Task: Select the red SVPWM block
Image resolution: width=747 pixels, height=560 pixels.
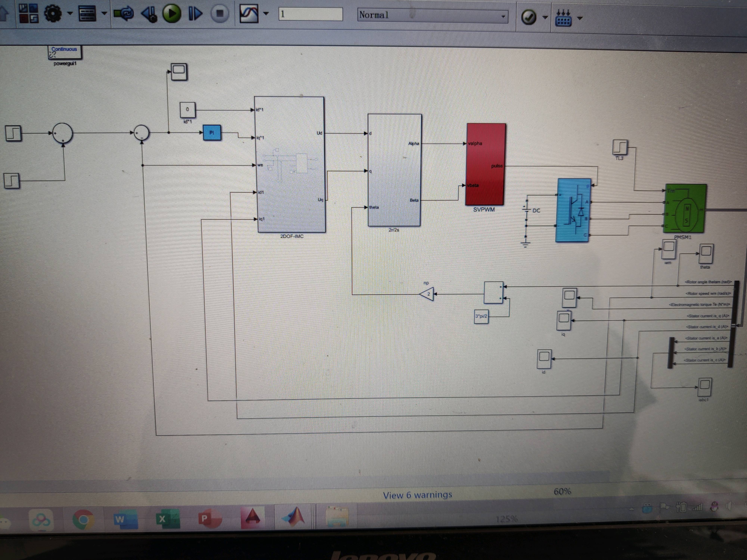Action: click(x=485, y=164)
